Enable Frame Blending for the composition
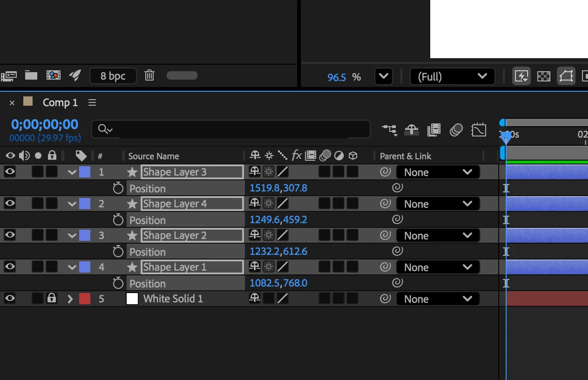This screenshot has width=588, height=380. (434, 130)
